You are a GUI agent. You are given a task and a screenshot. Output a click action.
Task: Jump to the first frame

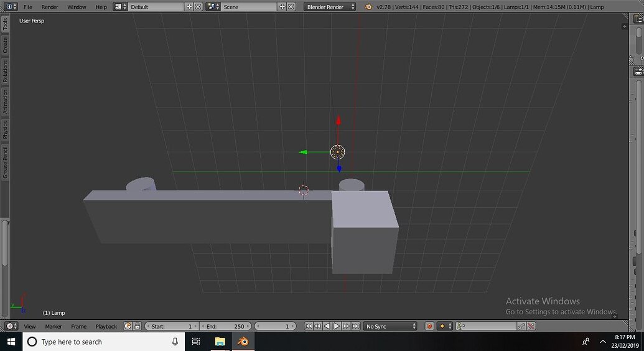(x=309, y=326)
